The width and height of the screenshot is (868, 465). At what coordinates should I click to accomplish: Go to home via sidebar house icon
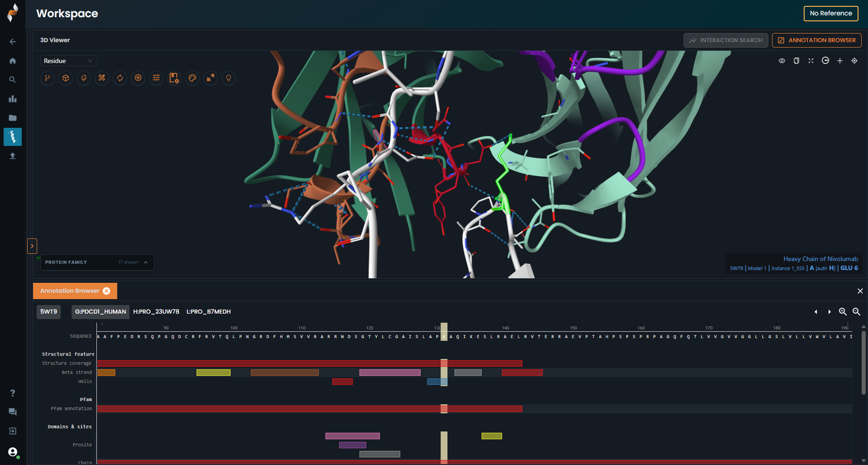click(x=13, y=61)
